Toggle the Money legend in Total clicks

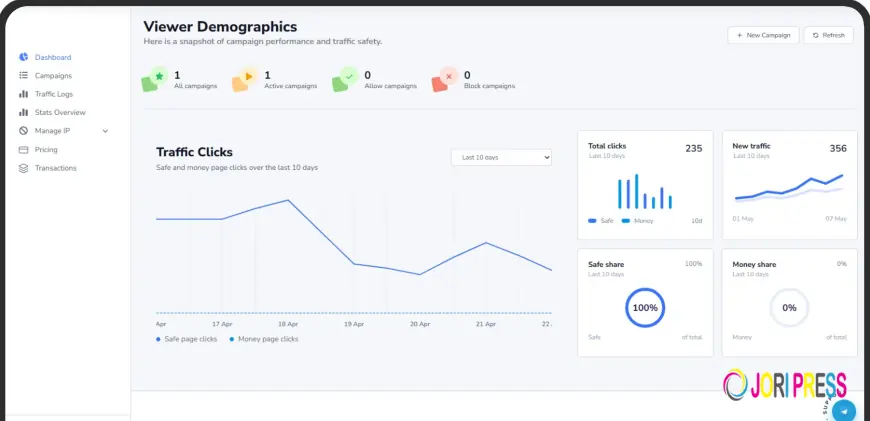click(x=638, y=221)
